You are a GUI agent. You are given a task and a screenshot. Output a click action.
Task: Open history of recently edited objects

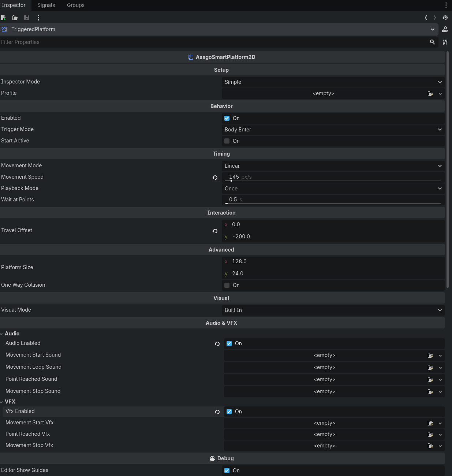point(445,18)
